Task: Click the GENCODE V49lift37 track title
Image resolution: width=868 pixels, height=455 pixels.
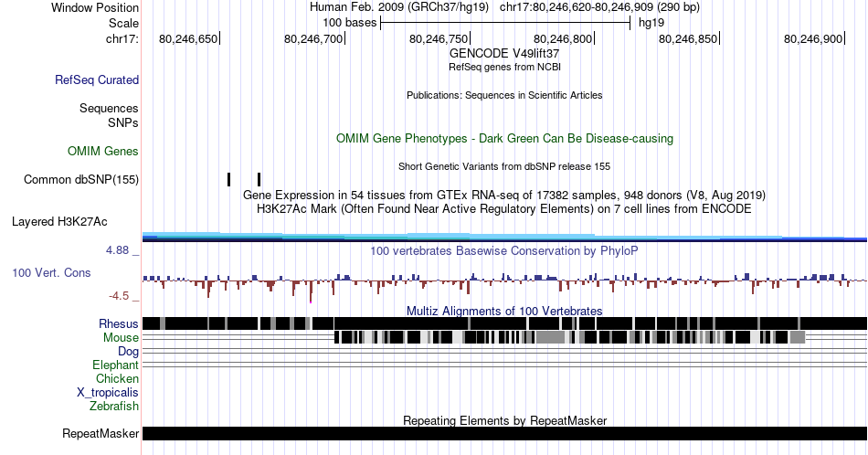Action: (x=504, y=54)
